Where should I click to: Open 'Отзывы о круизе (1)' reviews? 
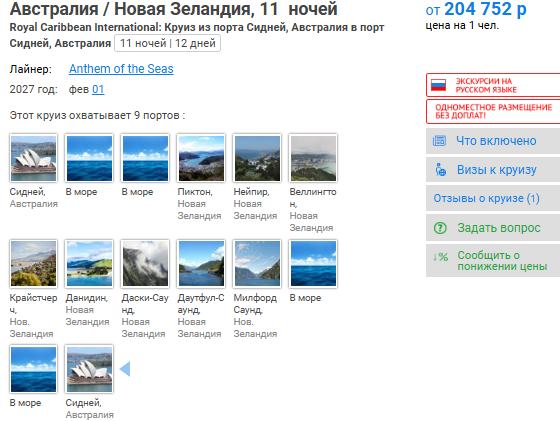click(493, 198)
